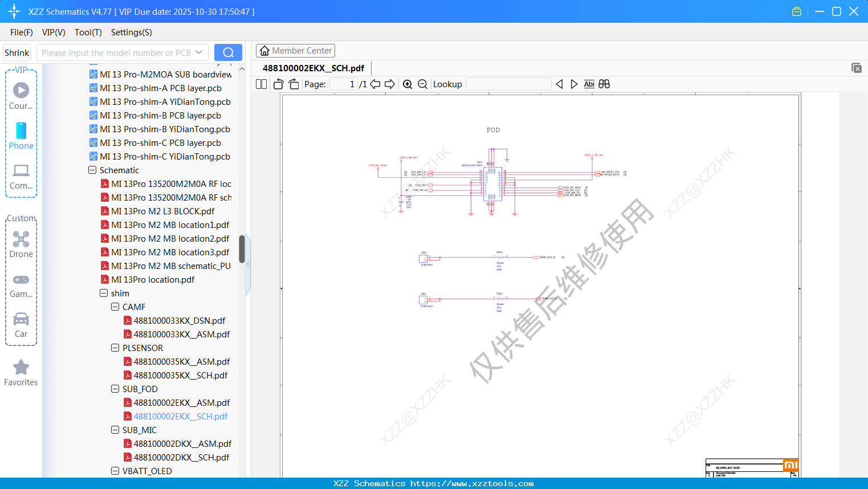Open 4881000035KX__ASM.pdf

[x=177, y=361]
